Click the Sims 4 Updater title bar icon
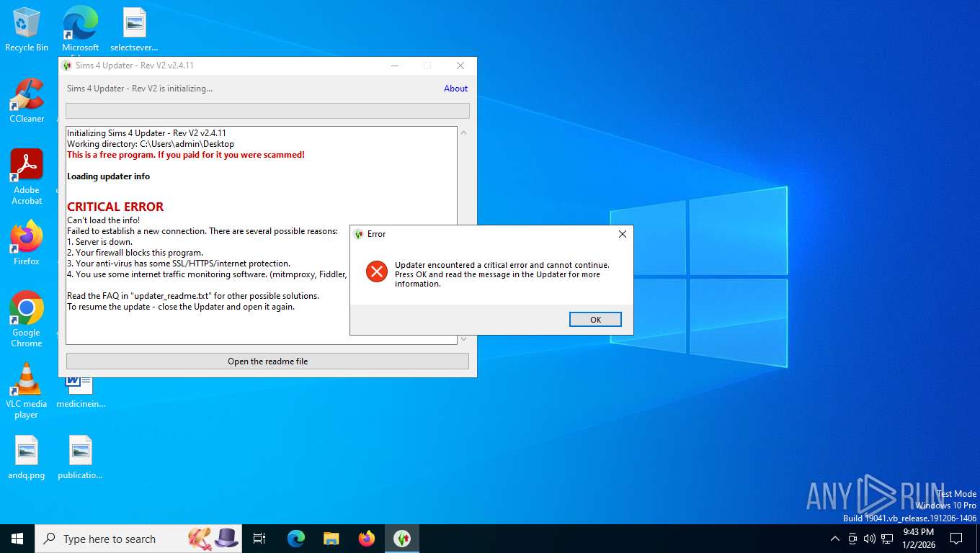Viewport: 980px width, 553px height. tap(68, 66)
